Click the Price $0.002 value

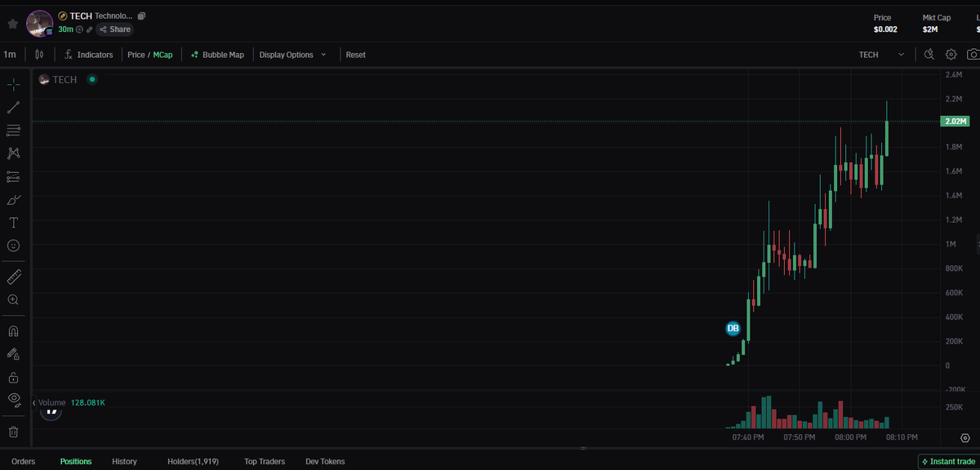pyautogui.click(x=885, y=29)
